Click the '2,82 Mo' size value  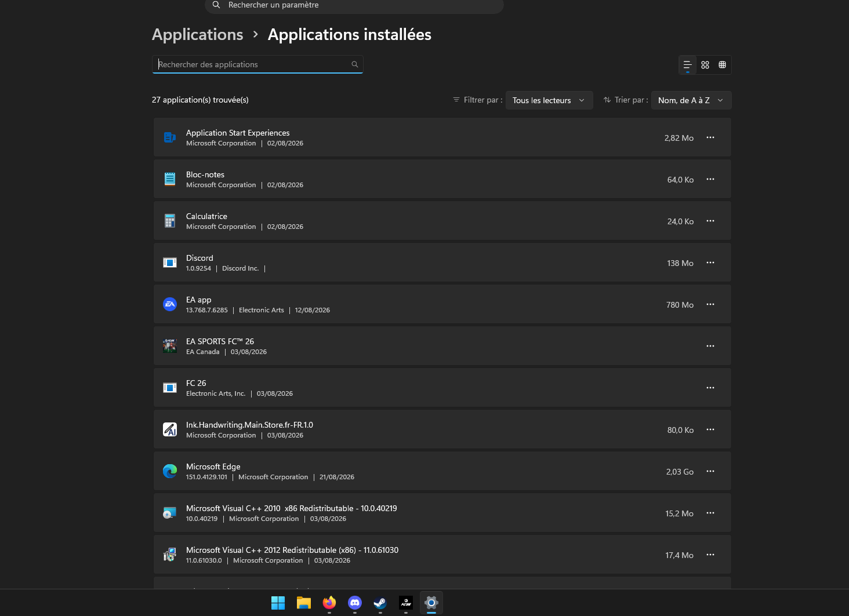click(679, 138)
